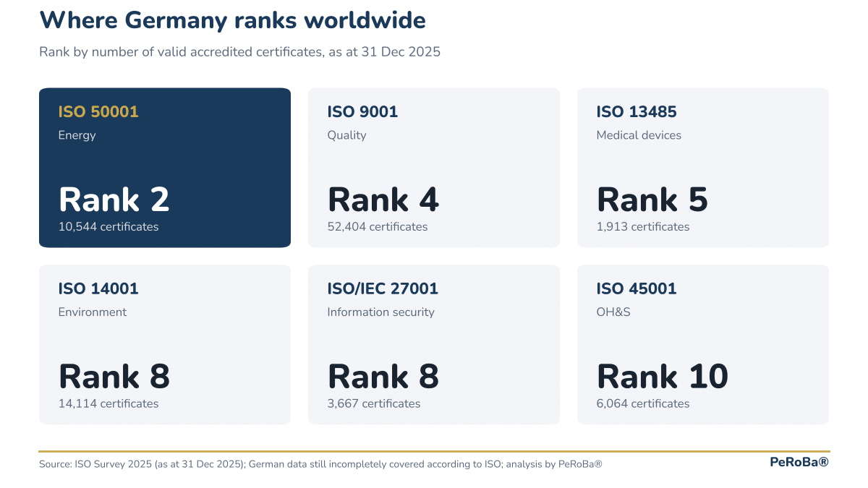This screenshot has width=868, height=488.
Task: Click the ISO Survey 2025 source note
Action: click(x=320, y=464)
